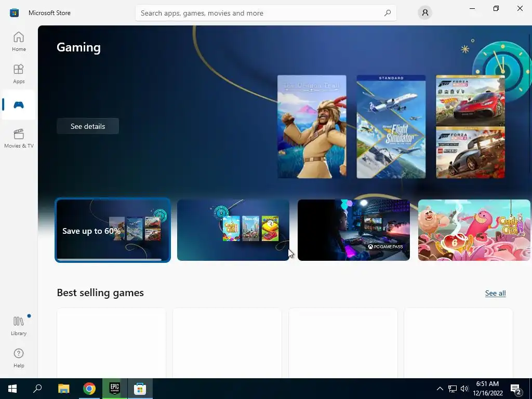Launch Google Chrome from taskbar
This screenshot has height=399, width=532.
[x=89, y=389]
